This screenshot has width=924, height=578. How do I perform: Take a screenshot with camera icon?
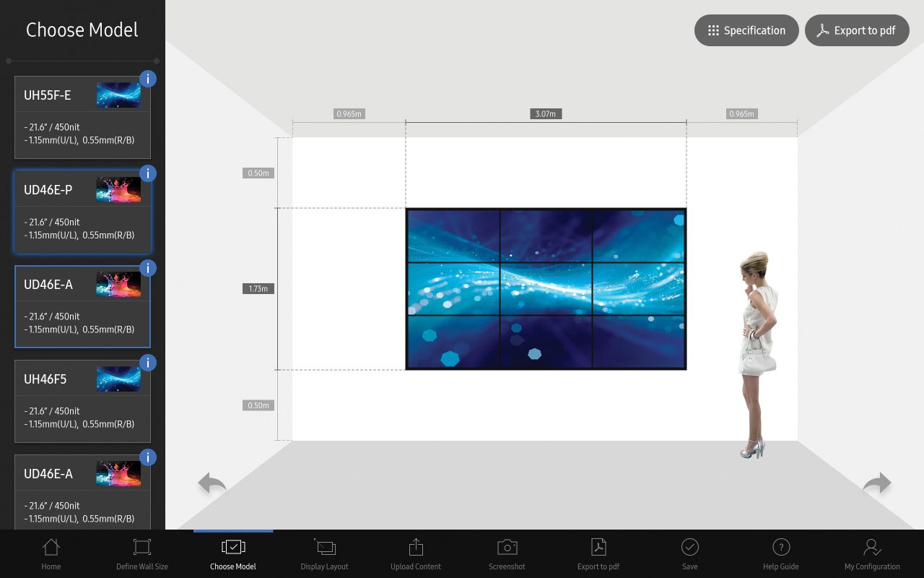point(507,553)
